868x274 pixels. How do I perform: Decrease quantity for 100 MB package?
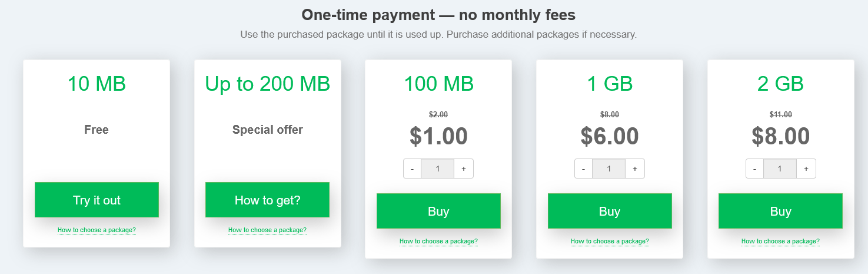click(413, 169)
